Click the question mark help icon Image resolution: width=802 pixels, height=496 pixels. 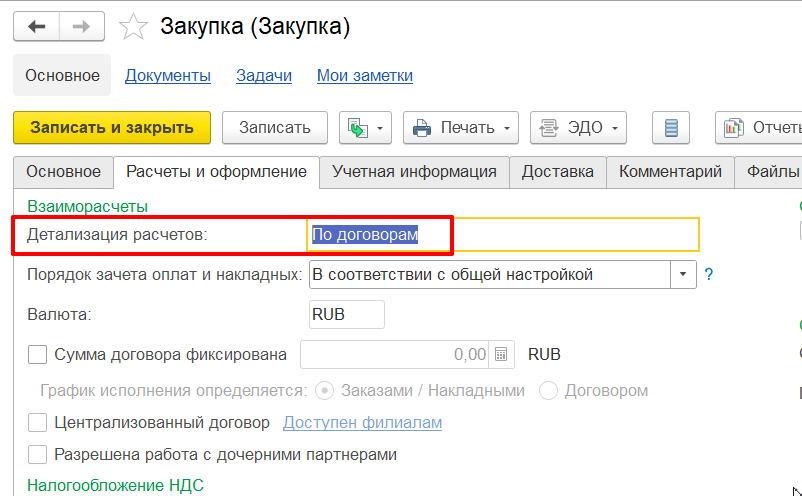click(x=709, y=274)
